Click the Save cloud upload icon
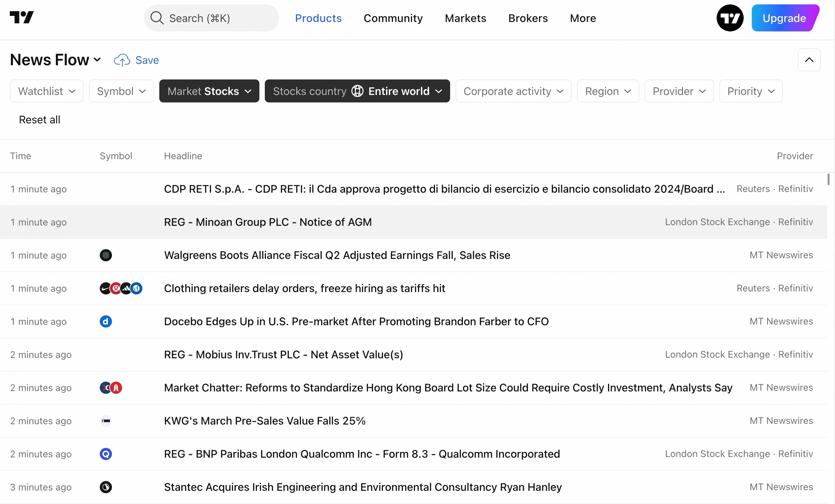 tap(122, 60)
